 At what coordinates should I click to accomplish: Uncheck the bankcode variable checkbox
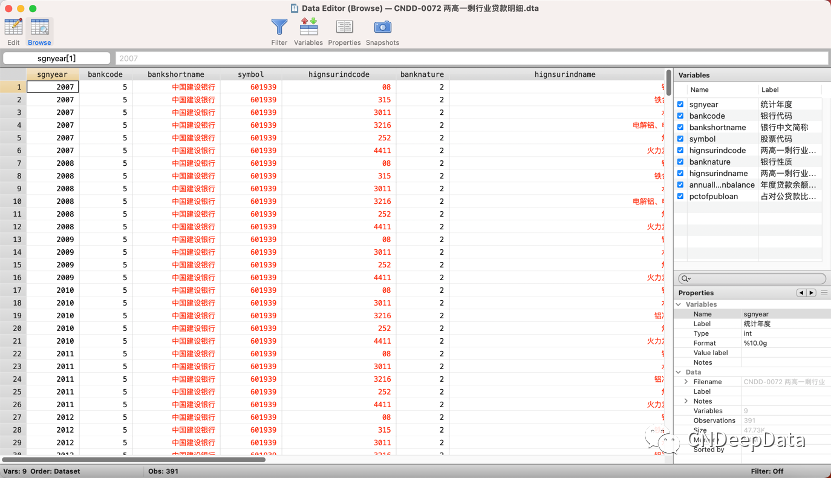(680, 116)
